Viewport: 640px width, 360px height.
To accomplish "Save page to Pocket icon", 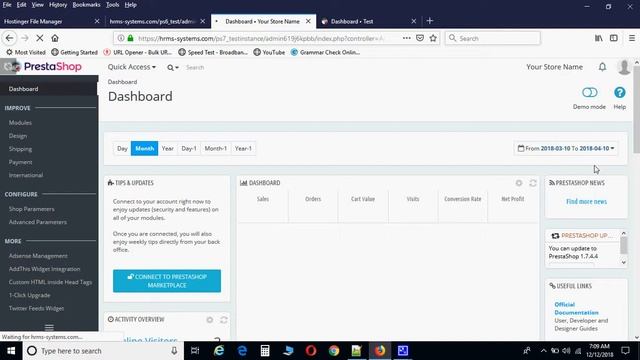I will coord(420,38).
